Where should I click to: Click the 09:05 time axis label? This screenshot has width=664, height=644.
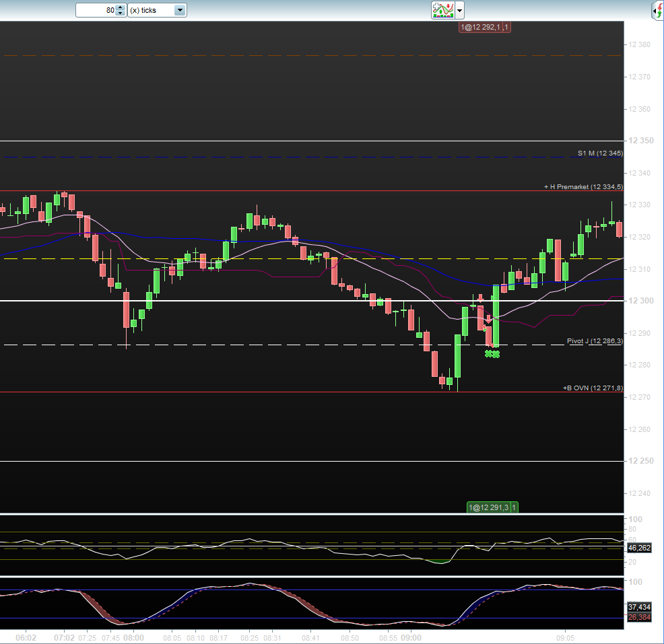point(565,638)
